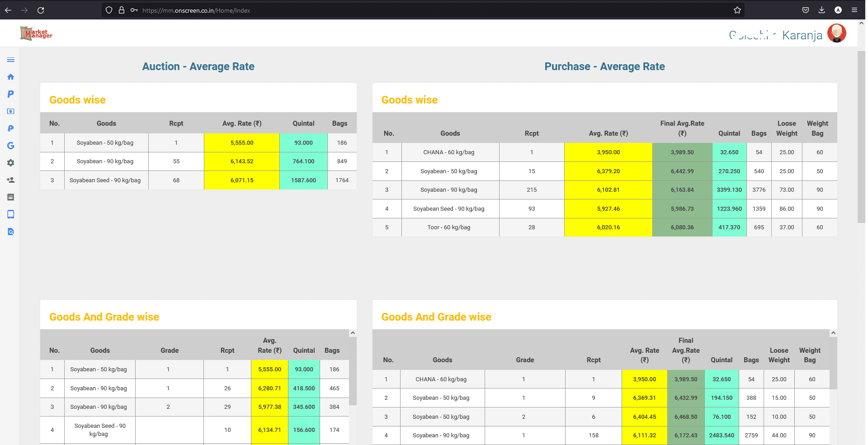Click the Toor - 60 kg/bag purchase row

604,227
